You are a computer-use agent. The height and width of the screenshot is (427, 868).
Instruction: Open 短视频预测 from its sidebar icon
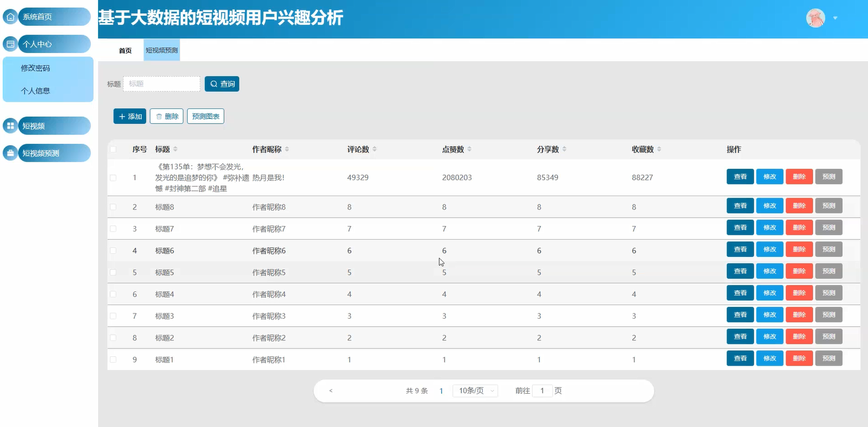pyautogui.click(x=10, y=153)
